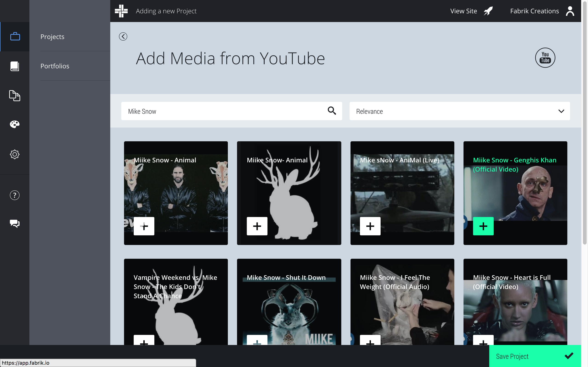Viewport: 588px width, 367px height.
Task: Open the chat support bubbles icon
Action: click(x=15, y=223)
